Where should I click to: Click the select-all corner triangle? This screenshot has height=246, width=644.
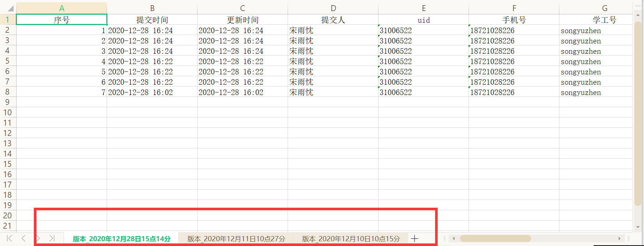click(10, 8)
